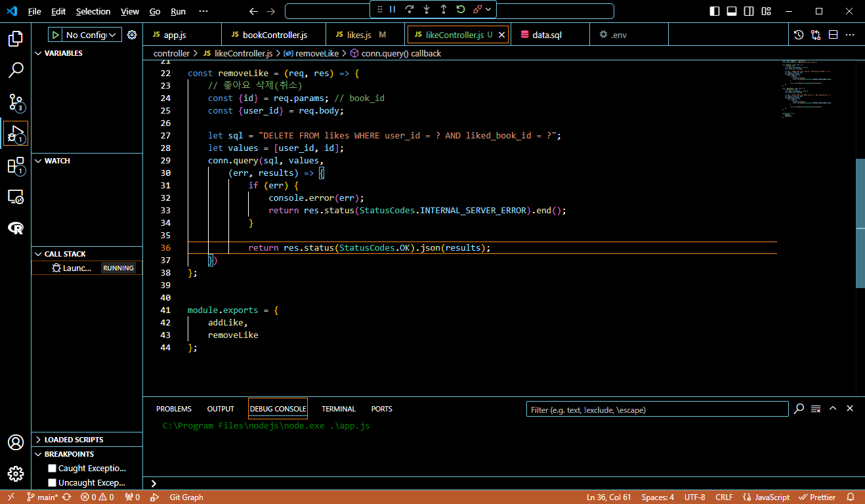Restart the debug session
The width and height of the screenshot is (865, 504).
(461, 9)
